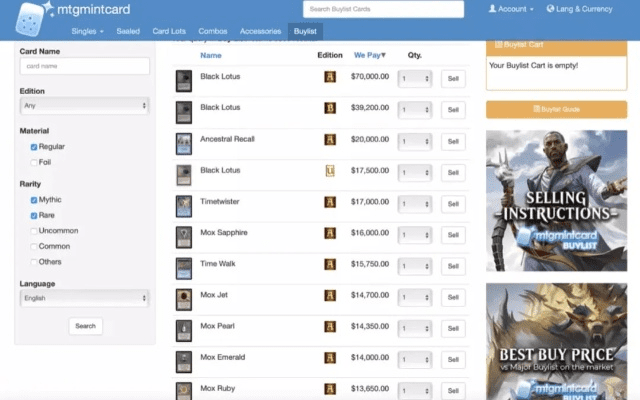Click the edition icon beside Mox Pearl
The image size is (640, 400).
point(329,327)
